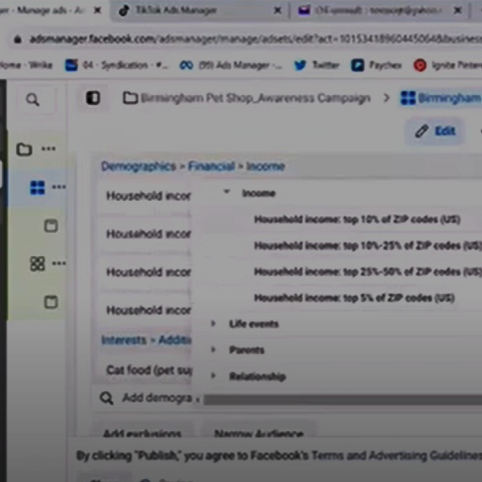Select Household income top 10%-25% of ZIP codes

tap(368, 246)
